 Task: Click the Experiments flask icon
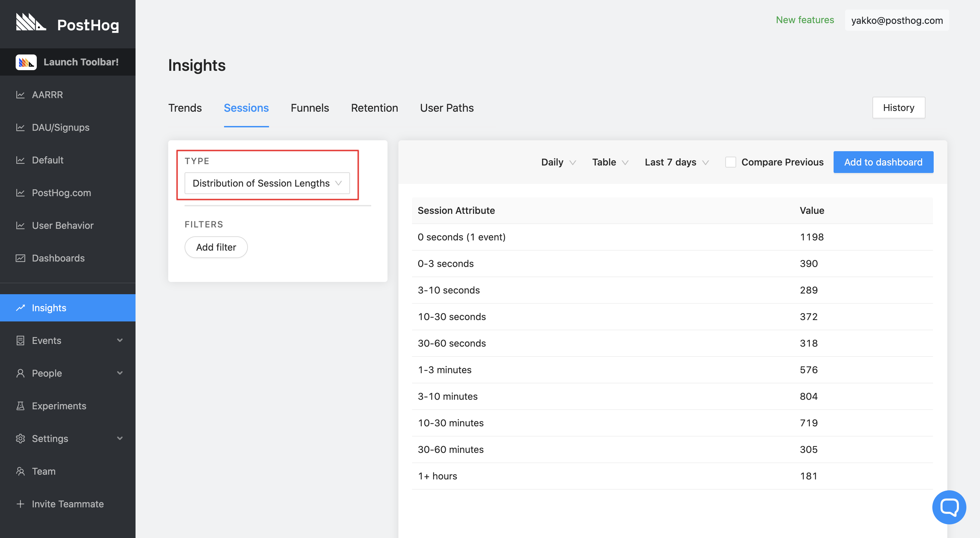[x=20, y=406]
